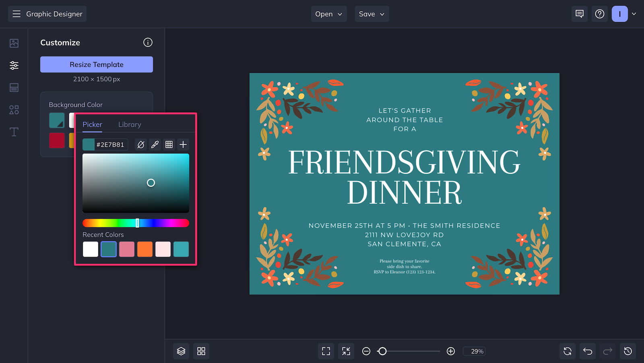Open the Templates panel from the sidebar
This screenshot has height=363, width=644.
[14, 87]
